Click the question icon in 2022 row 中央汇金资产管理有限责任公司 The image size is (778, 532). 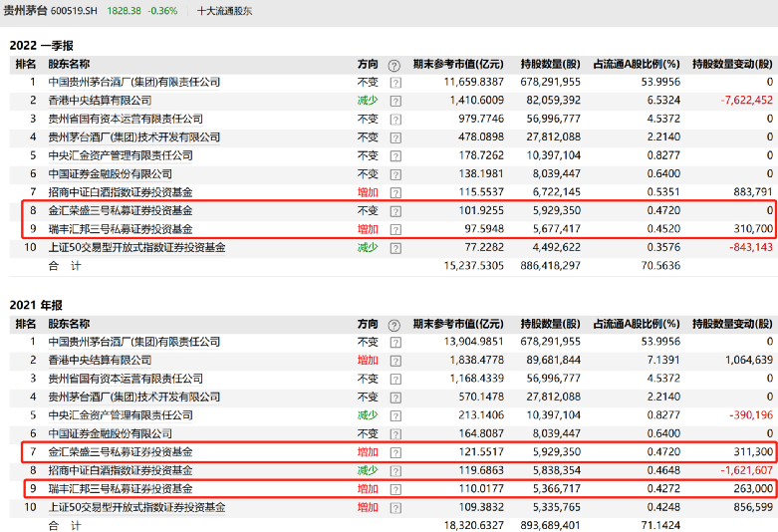[395, 155]
